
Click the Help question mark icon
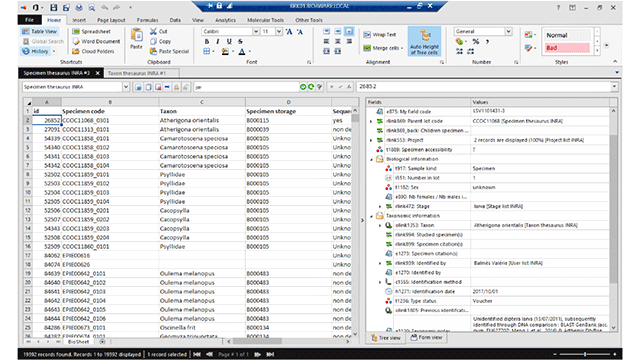[x=558, y=7]
